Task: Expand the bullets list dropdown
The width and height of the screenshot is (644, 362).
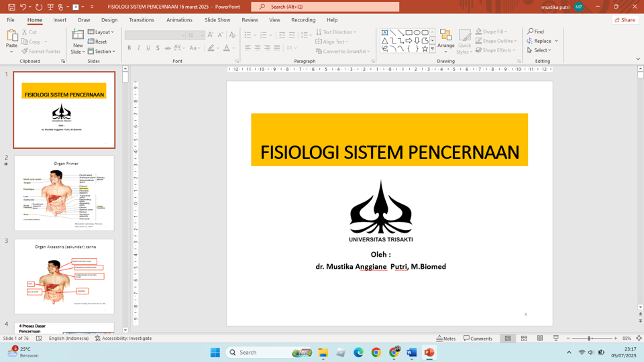Action: click(x=255, y=36)
